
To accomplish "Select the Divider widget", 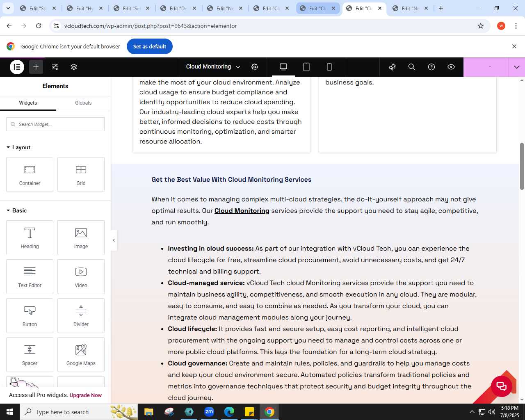I will coord(81,315).
